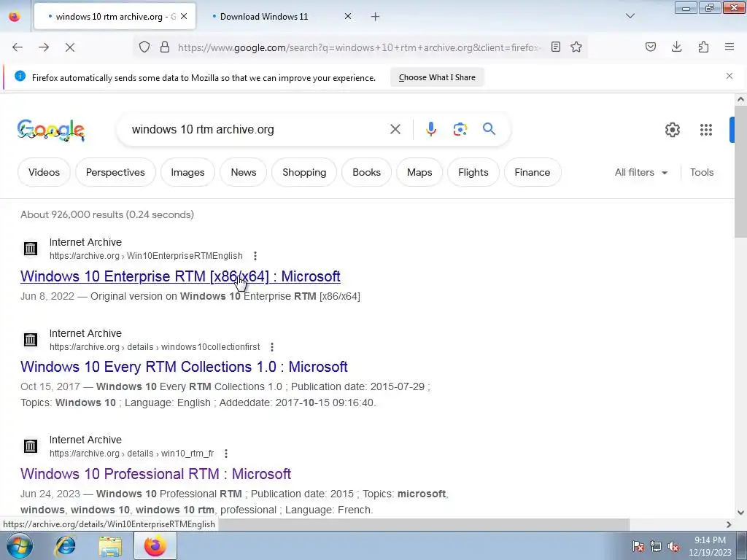The height and width of the screenshot is (560, 747).
Task: Open the Google apps grid
Action: tap(706, 130)
